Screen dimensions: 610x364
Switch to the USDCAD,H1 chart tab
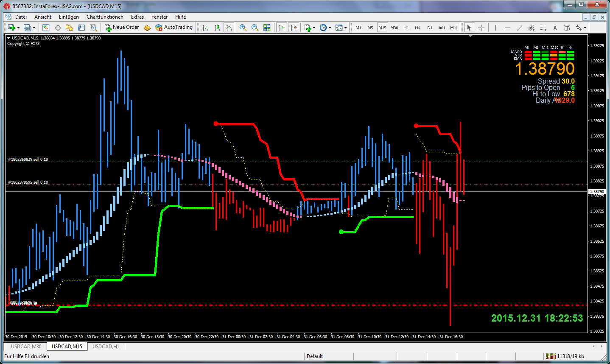pyautogui.click(x=106, y=347)
